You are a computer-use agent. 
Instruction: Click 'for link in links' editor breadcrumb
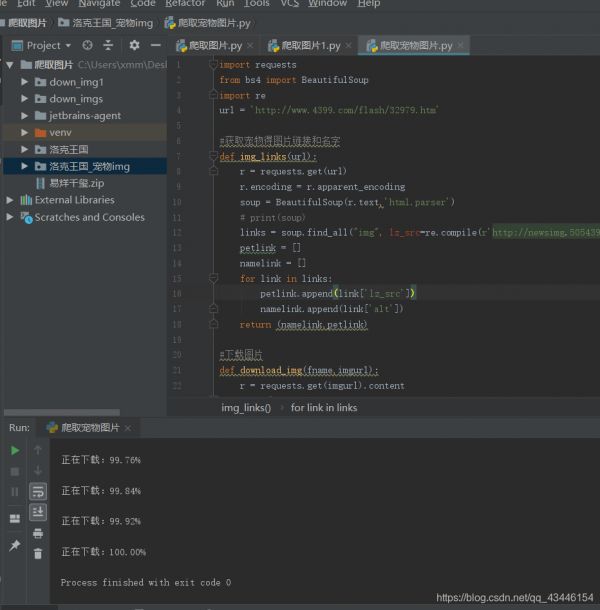(324, 408)
